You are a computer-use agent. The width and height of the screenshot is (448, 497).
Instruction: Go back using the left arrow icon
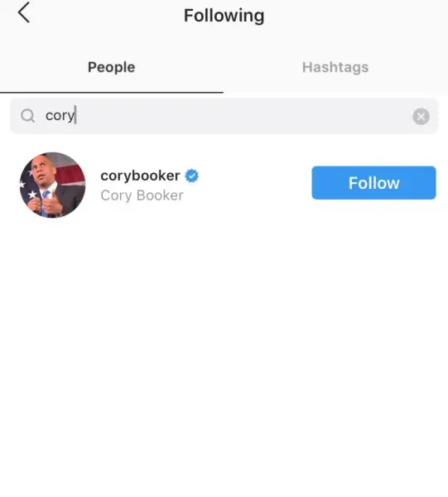(x=24, y=12)
